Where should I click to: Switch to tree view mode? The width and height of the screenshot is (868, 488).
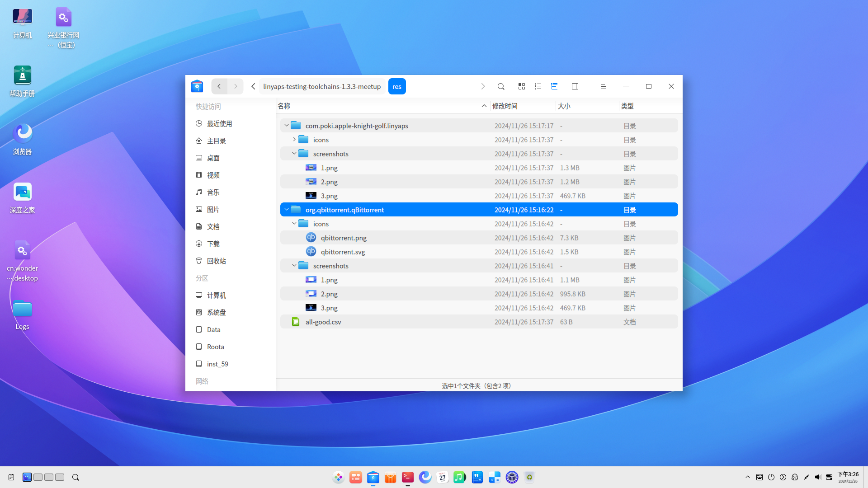554,86
